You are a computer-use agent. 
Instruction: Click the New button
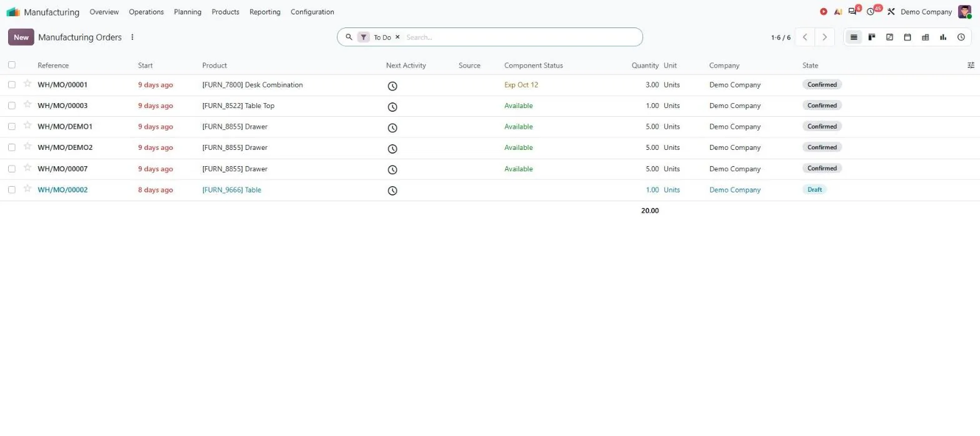tap(21, 37)
